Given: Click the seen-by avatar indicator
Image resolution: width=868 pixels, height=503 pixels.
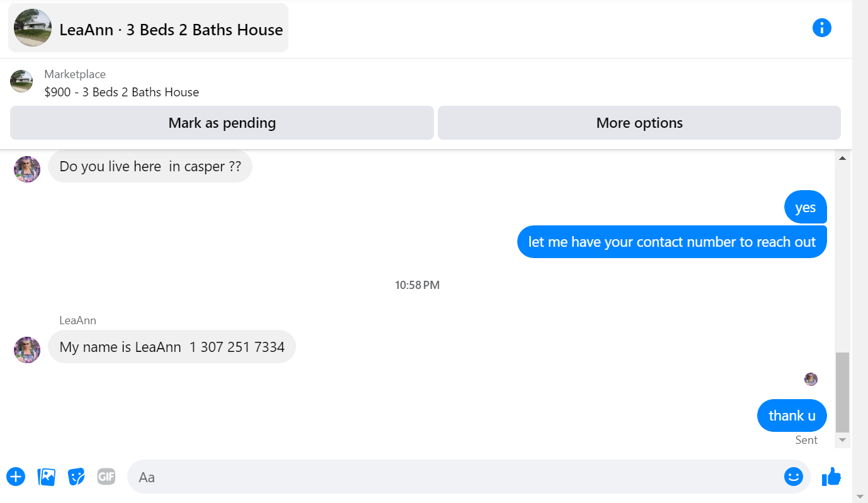Looking at the screenshot, I should click(x=811, y=379).
